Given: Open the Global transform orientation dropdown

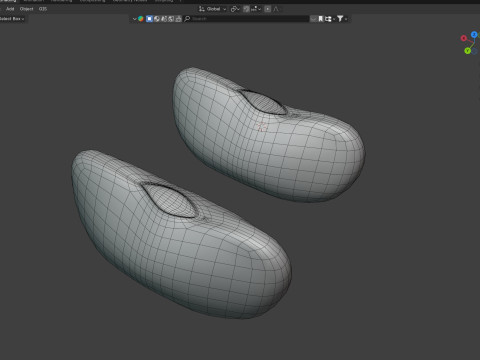Looking at the screenshot, I should tap(212, 9).
